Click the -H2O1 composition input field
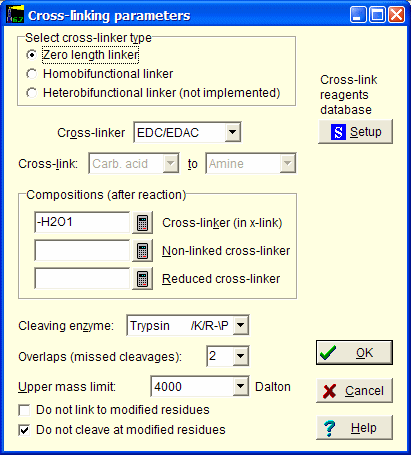 click(x=82, y=222)
